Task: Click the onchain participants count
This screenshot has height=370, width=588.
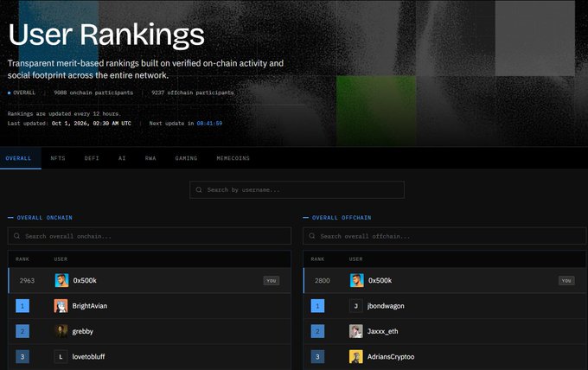Action: click(x=93, y=92)
